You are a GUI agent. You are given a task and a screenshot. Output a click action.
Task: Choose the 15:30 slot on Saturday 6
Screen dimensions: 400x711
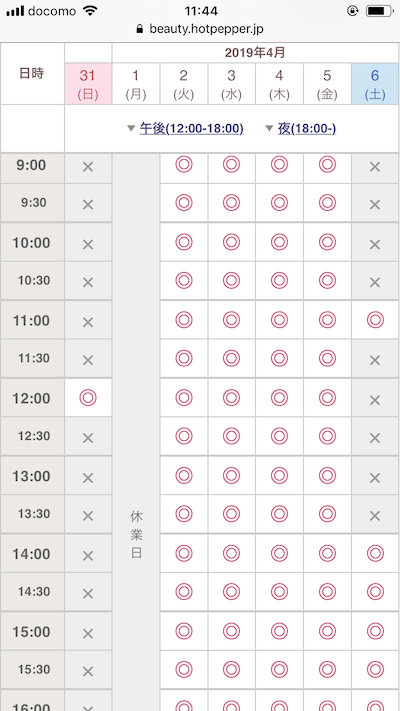tap(375, 669)
